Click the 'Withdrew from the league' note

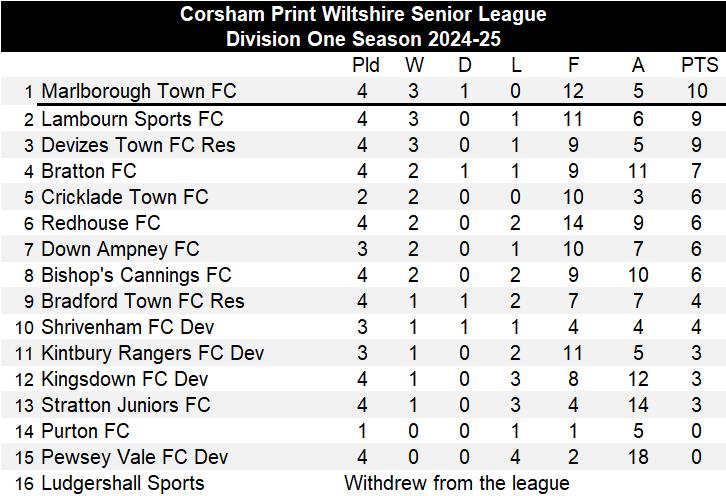click(x=457, y=484)
